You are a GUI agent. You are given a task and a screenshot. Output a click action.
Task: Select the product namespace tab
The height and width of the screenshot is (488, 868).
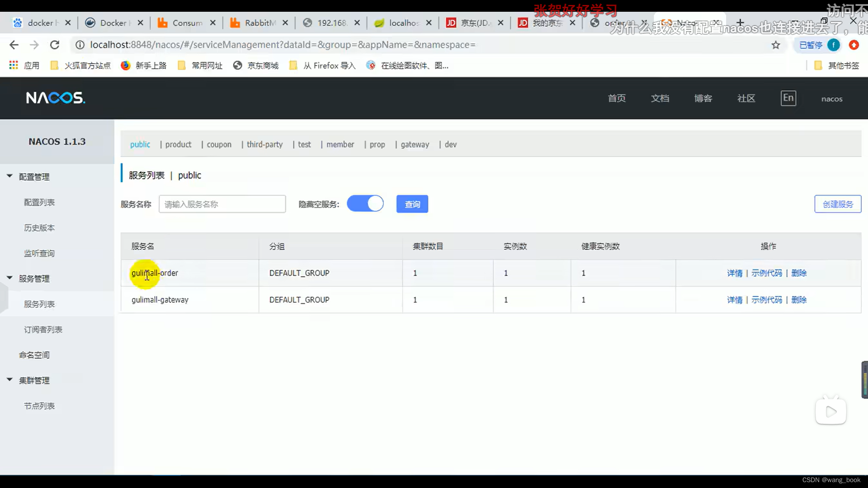point(178,144)
